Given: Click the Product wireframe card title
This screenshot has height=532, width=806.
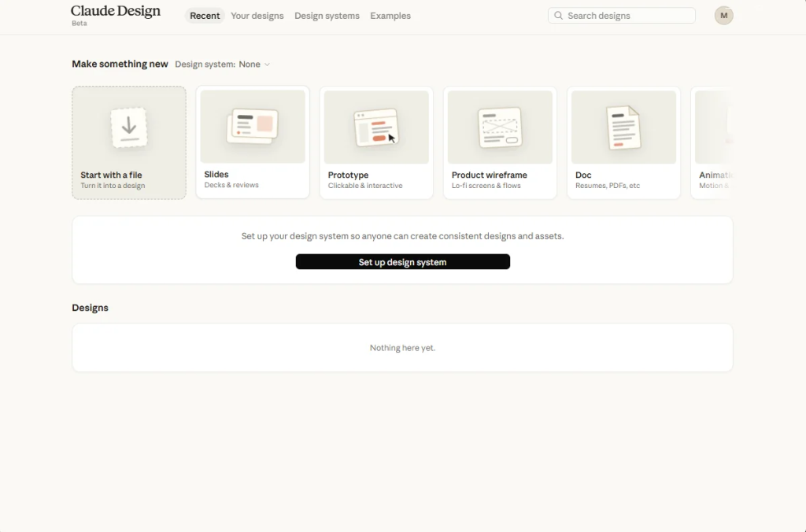Looking at the screenshot, I should click(490, 175).
